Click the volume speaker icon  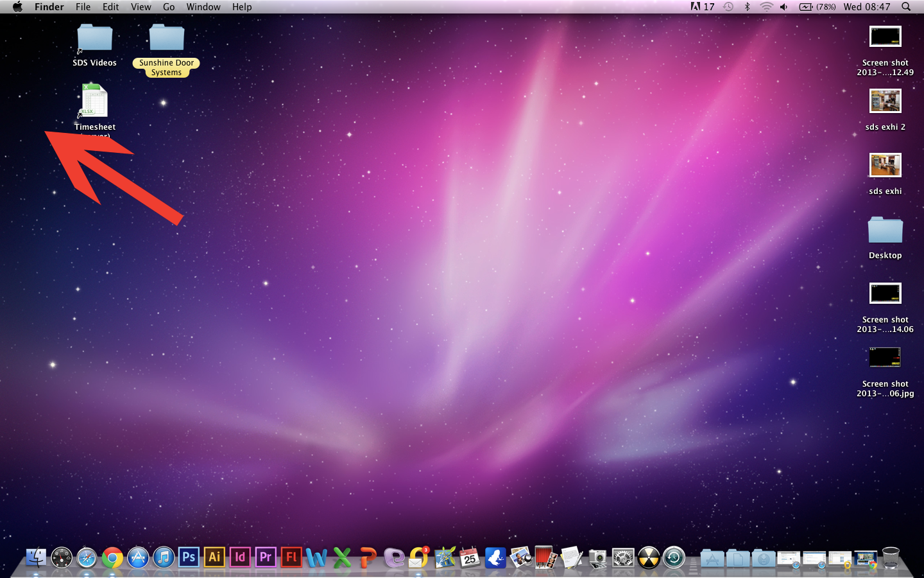[783, 7]
